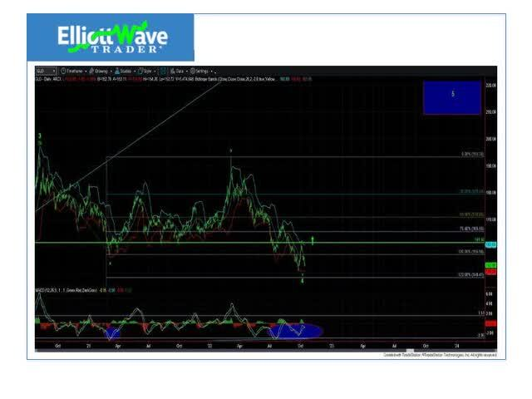Open the GLD symbol dropdown

[x=46, y=71]
